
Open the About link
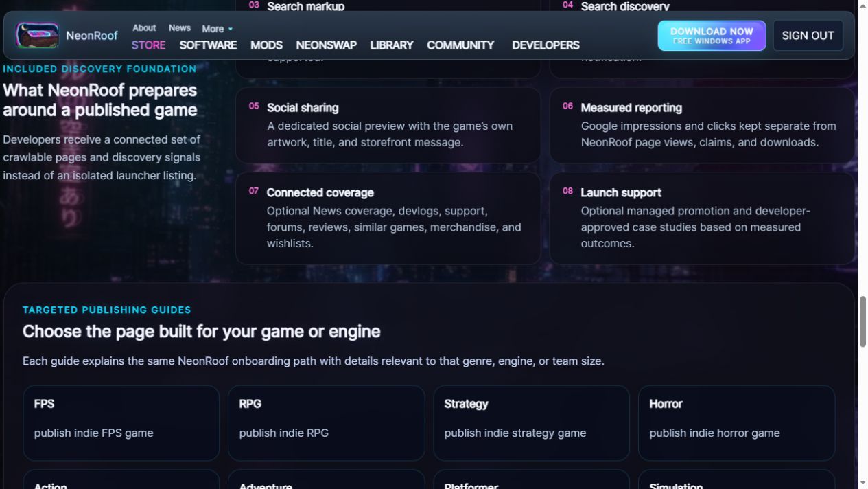pos(144,28)
